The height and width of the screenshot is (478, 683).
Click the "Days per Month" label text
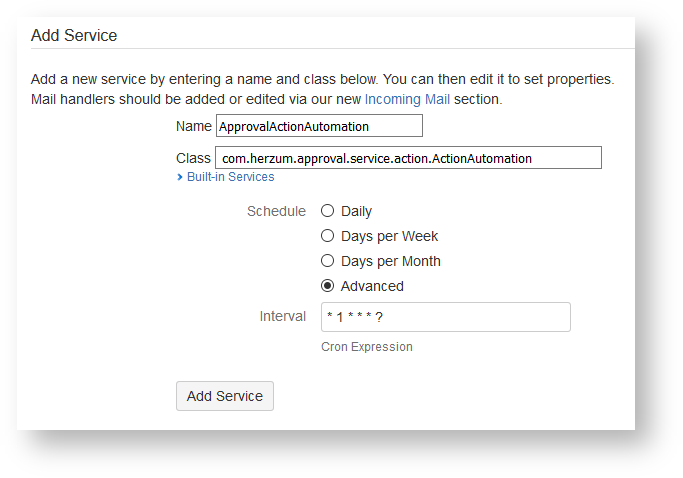tap(390, 261)
